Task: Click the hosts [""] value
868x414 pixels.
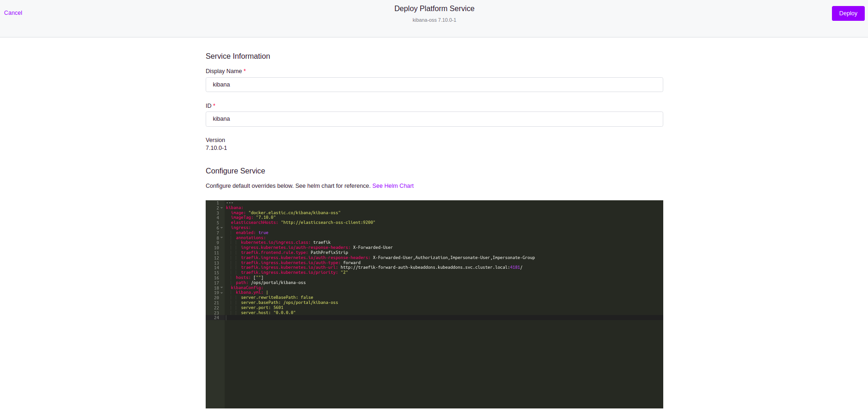Action: coord(258,278)
